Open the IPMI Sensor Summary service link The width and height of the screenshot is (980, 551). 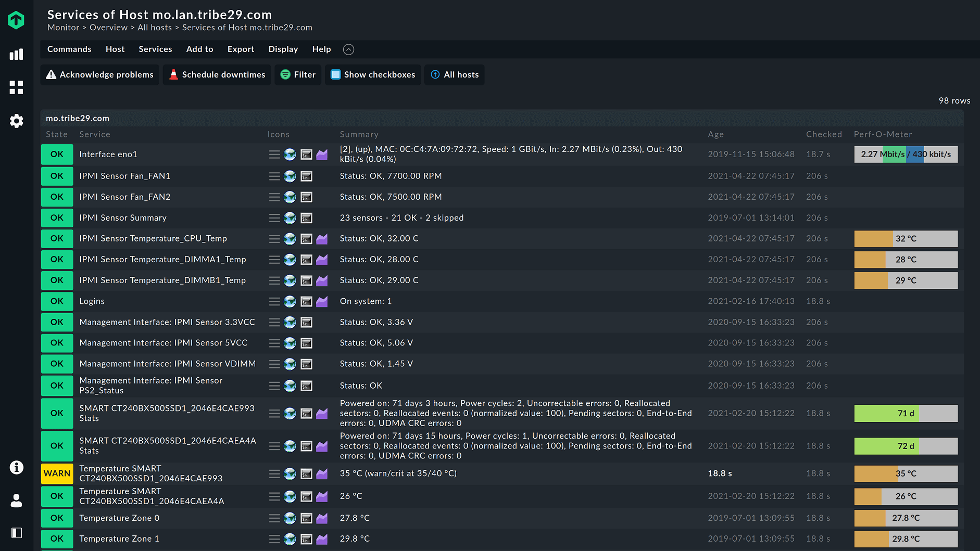(x=123, y=217)
